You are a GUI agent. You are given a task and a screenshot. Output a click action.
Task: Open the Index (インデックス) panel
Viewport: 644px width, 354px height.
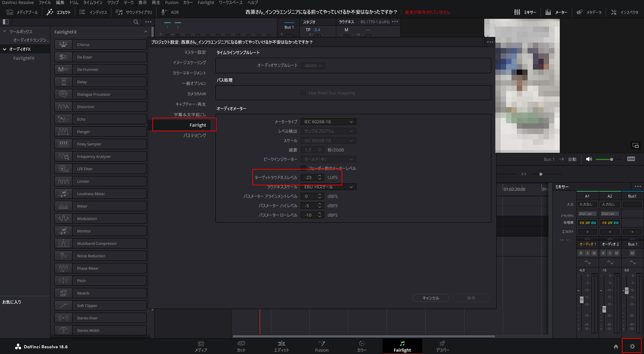pyautogui.click(x=93, y=12)
